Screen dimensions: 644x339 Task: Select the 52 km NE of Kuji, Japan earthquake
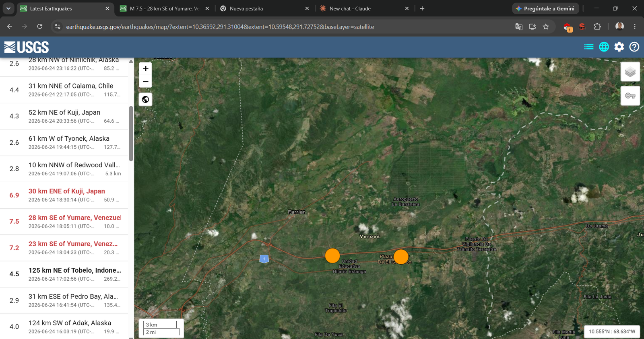[64, 116]
